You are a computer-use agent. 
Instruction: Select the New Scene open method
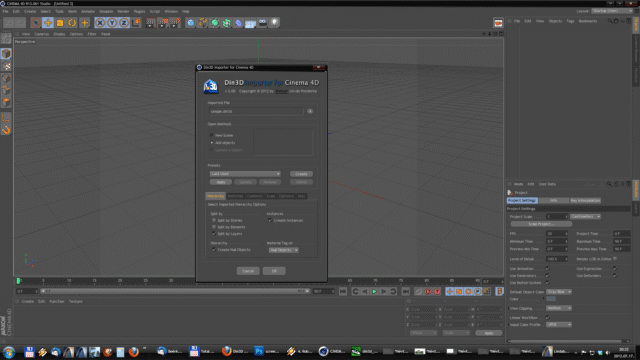tap(211, 135)
